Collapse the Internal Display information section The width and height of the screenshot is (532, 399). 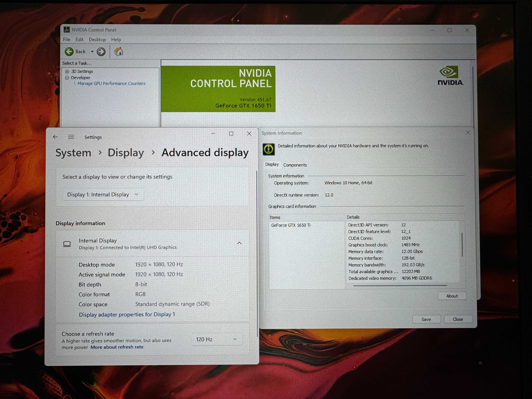239,243
